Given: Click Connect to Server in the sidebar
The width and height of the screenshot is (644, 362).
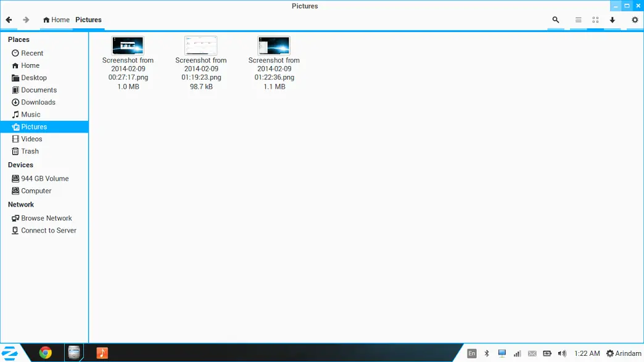Looking at the screenshot, I should pos(48,230).
